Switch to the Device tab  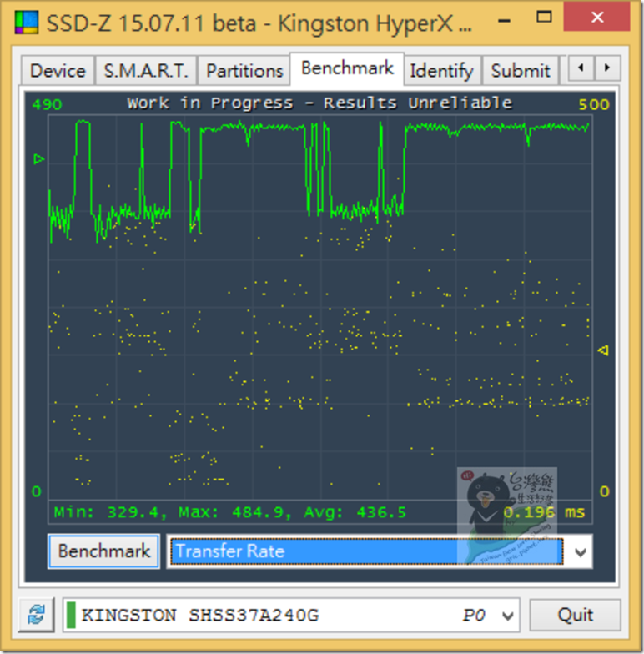click(x=58, y=70)
